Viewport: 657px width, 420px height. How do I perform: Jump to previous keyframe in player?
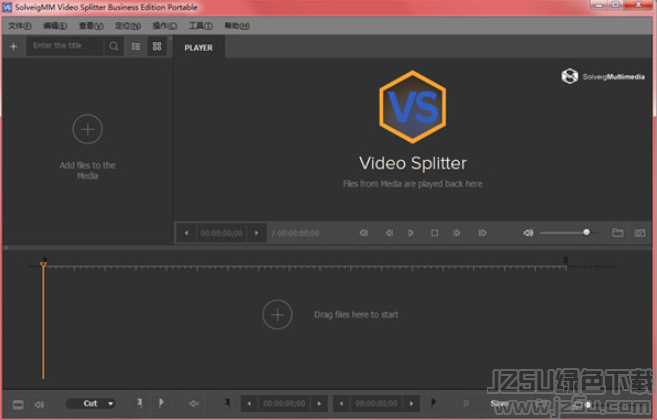(x=364, y=233)
